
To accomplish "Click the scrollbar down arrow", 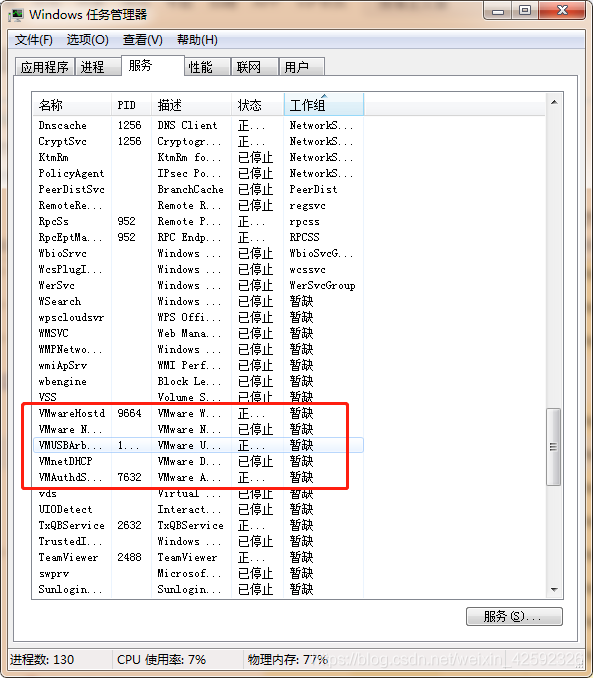I will [x=554, y=590].
